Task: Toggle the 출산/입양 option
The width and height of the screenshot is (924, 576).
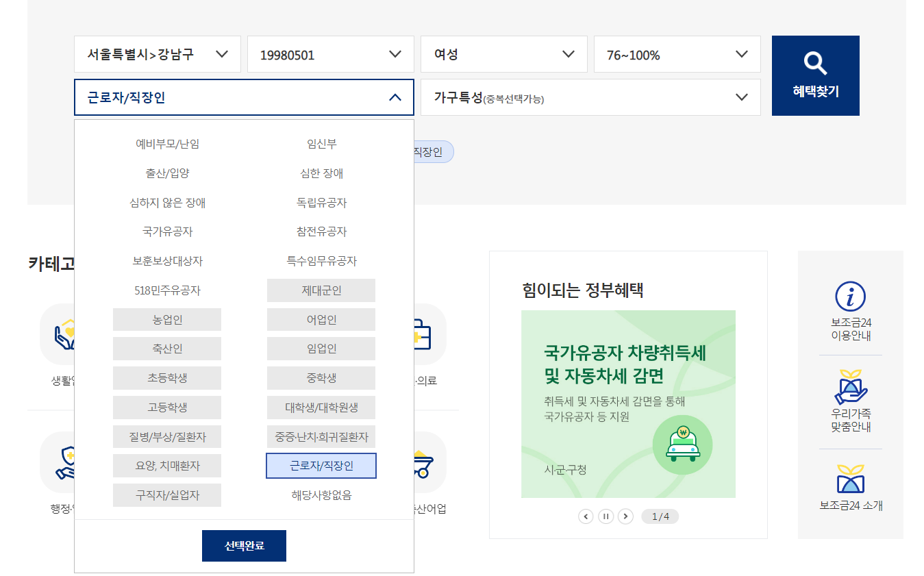Action: tap(167, 173)
